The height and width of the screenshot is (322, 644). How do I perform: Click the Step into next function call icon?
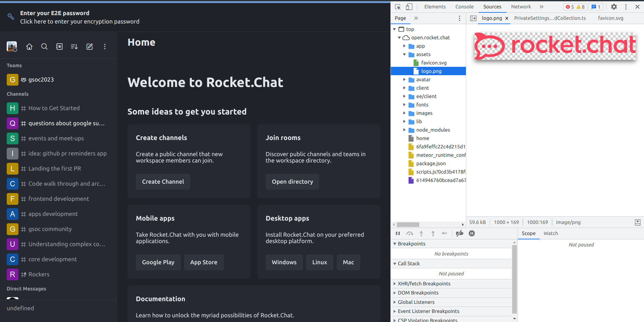pyautogui.click(x=421, y=233)
